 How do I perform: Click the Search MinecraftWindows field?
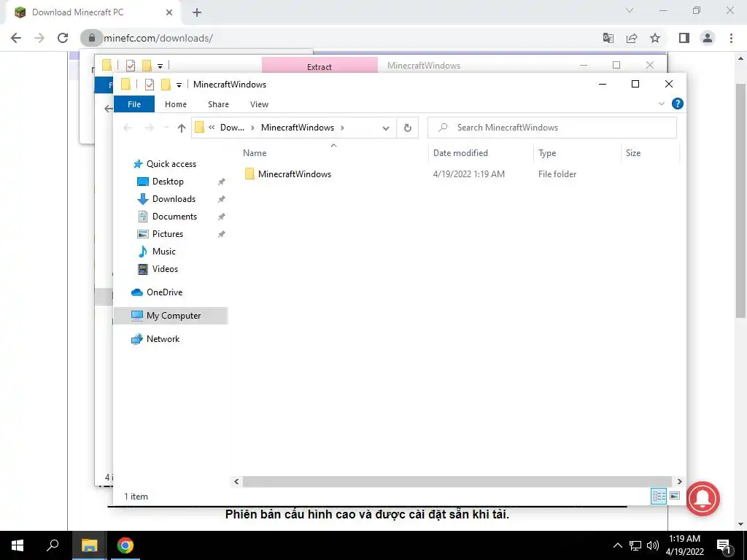pyautogui.click(x=552, y=128)
